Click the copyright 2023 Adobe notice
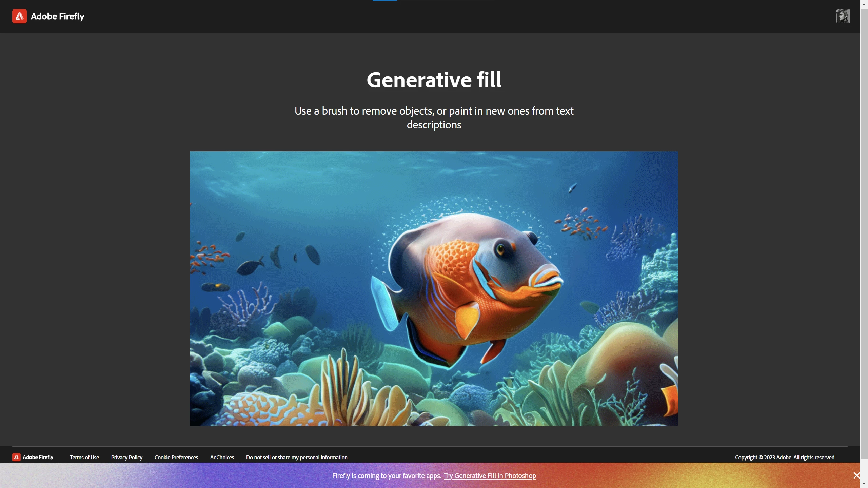868x488 pixels. pos(785,457)
